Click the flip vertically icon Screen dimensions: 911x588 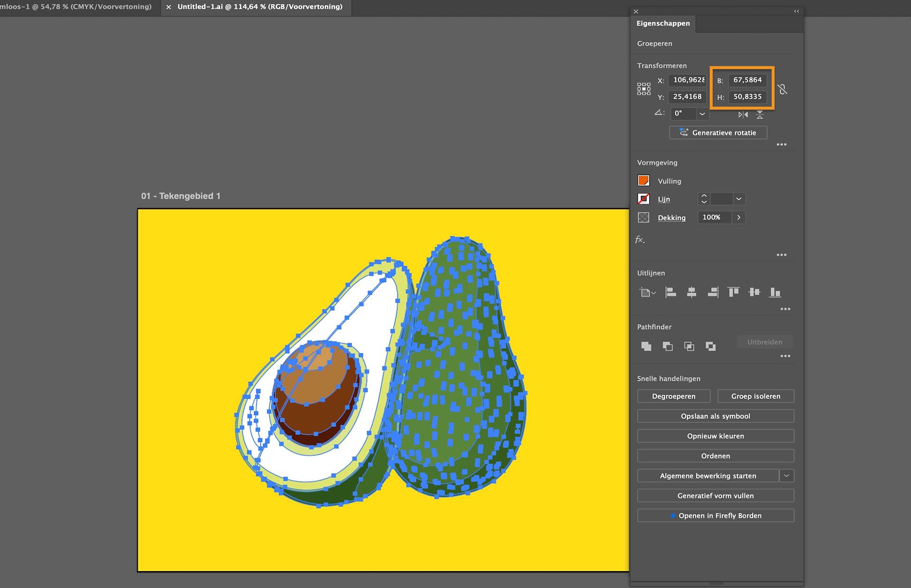tap(760, 114)
